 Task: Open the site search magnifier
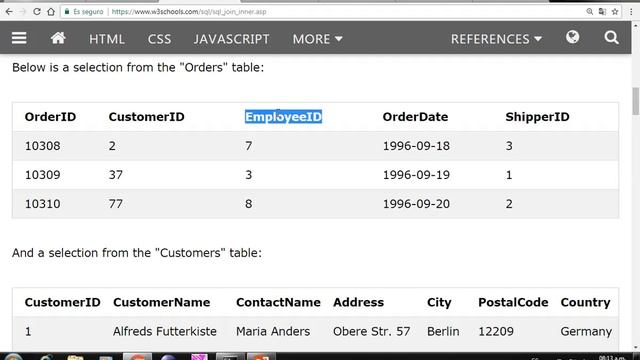(611, 38)
